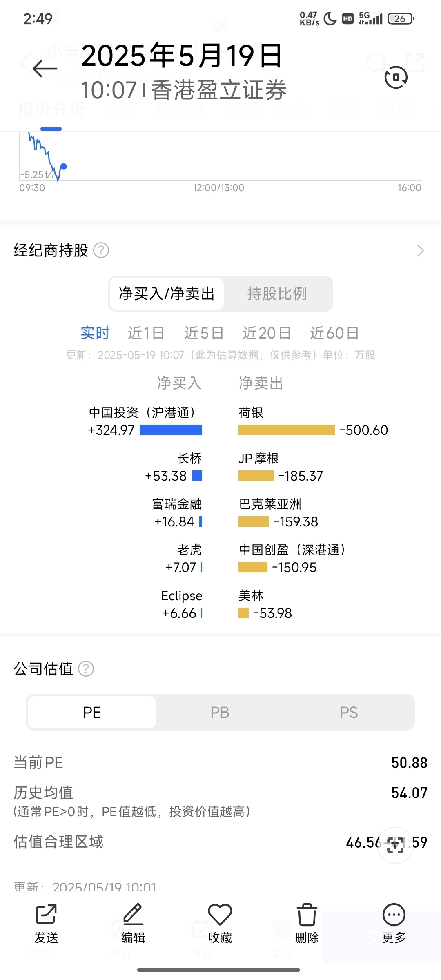Select 净买入/净卖出 segment
This screenshot has width=441, height=980.
coord(167,294)
